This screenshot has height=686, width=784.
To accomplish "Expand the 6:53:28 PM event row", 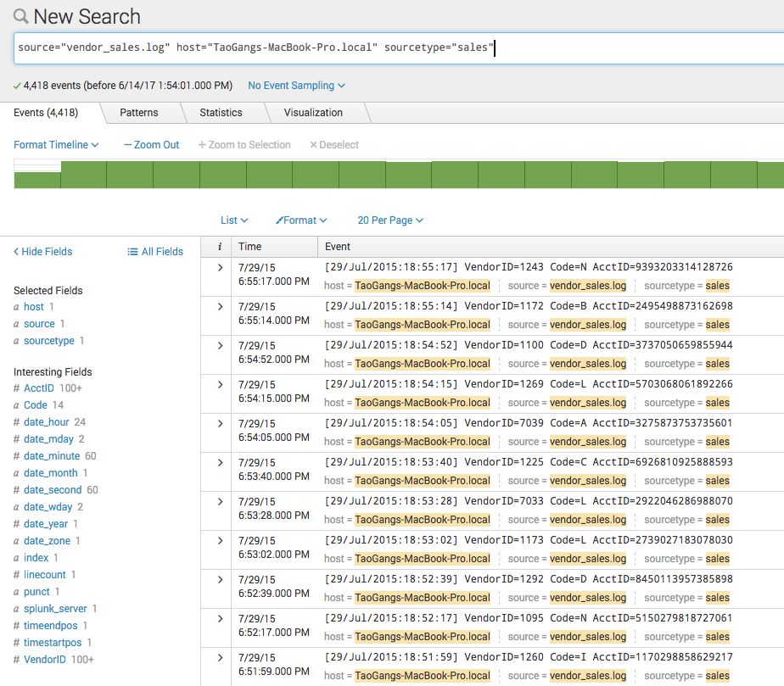I will coord(220,501).
